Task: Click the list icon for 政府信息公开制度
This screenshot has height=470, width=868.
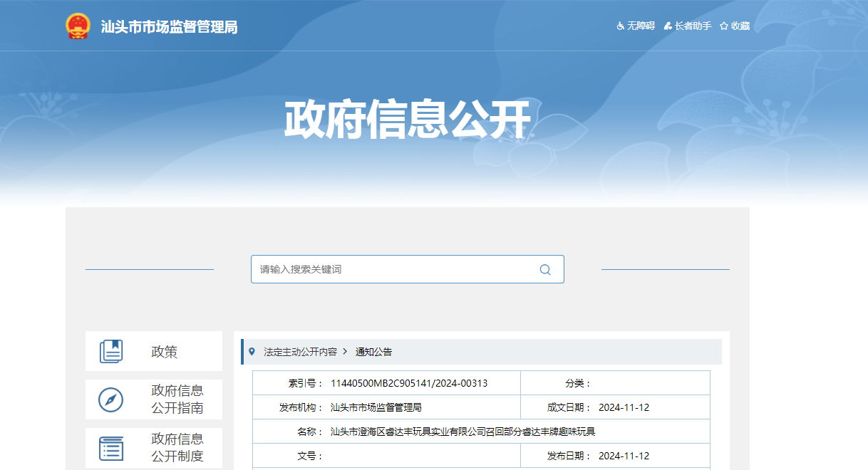Action: (111, 448)
